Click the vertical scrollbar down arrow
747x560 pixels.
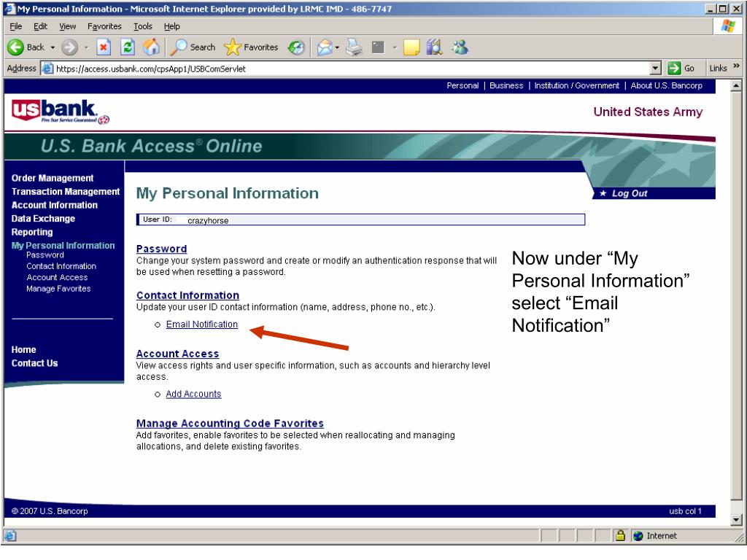tap(736, 519)
